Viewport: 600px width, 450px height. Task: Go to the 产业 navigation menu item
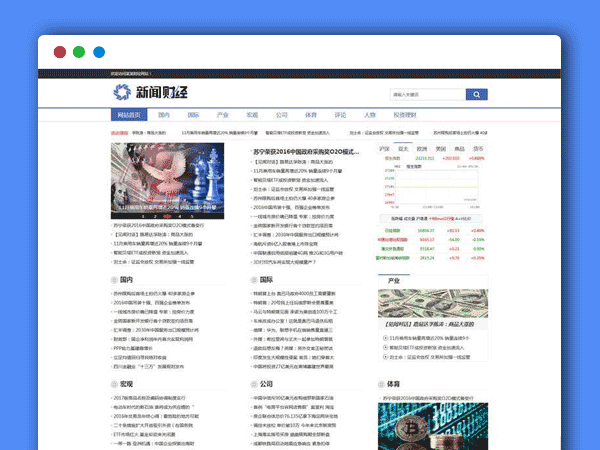pyautogui.click(x=222, y=115)
